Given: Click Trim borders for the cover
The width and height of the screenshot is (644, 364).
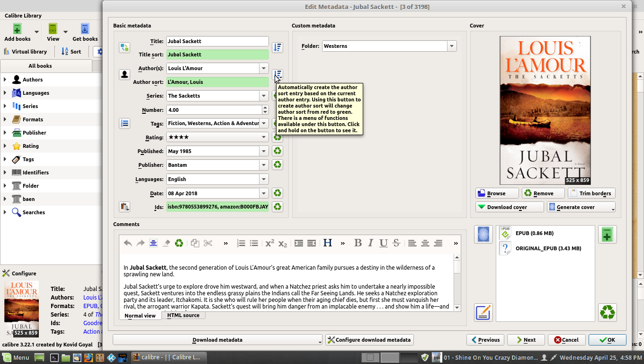Looking at the screenshot, I should point(591,193).
